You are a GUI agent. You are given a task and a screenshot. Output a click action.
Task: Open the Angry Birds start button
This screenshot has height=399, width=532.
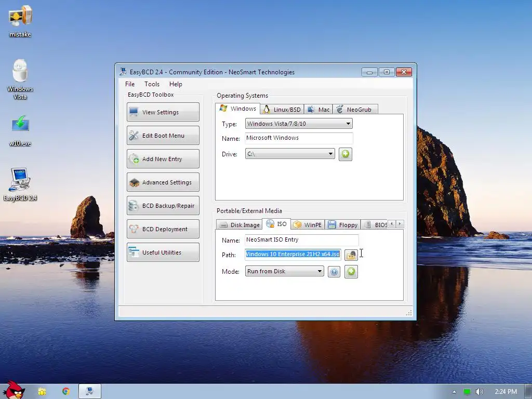13,390
